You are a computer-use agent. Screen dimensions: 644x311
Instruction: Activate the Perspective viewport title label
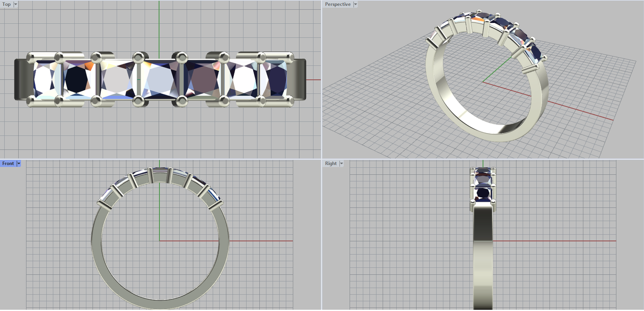[x=338, y=4]
